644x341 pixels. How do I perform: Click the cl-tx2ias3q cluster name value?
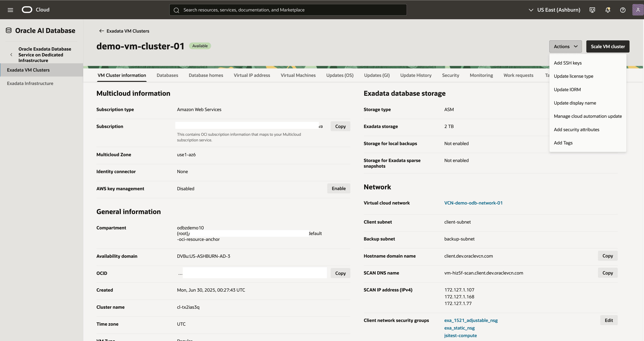[188, 307]
